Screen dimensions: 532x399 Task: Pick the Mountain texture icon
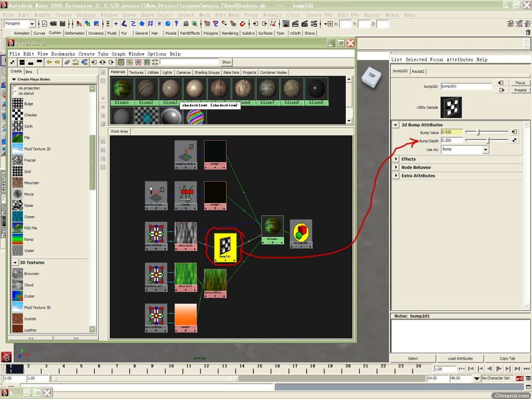(17, 182)
